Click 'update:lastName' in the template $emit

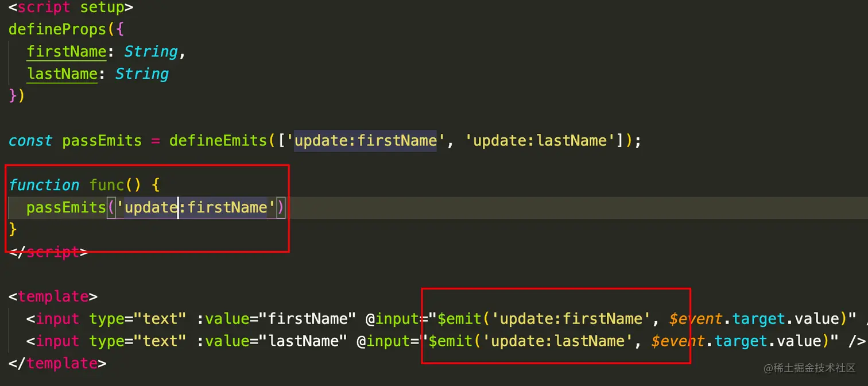pyautogui.click(x=558, y=341)
